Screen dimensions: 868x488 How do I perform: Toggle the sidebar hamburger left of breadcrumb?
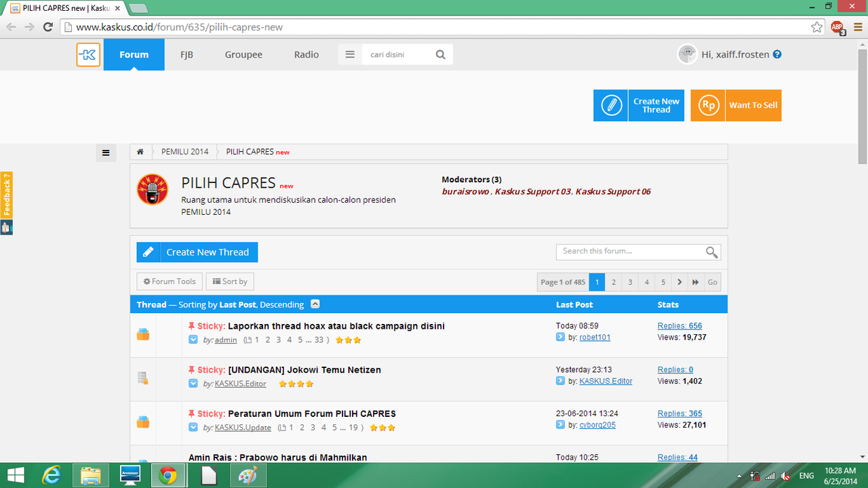coord(106,152)
